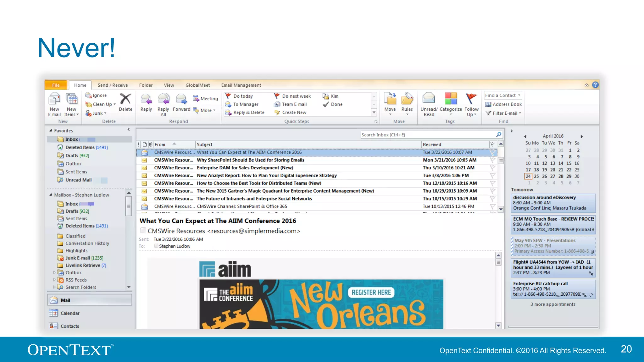Click the Forward icon
The image size is (644, 362).
point(181,99)
